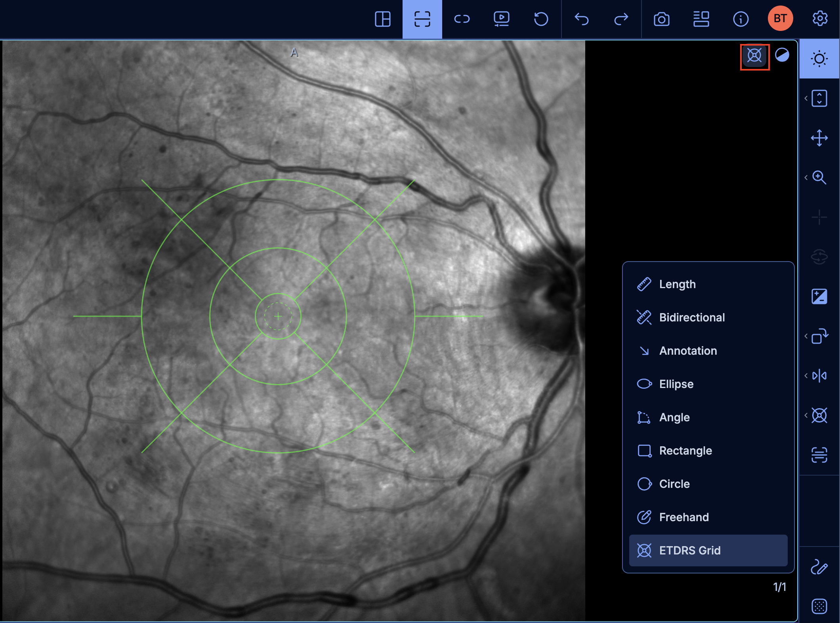
Task: Choose Angle from the measurement menu
Action: coord(708,417)
